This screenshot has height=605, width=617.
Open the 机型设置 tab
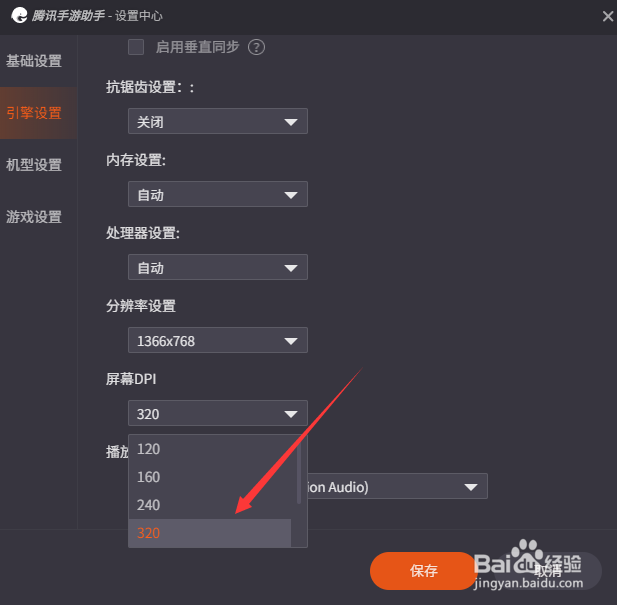tap(34, 165)
